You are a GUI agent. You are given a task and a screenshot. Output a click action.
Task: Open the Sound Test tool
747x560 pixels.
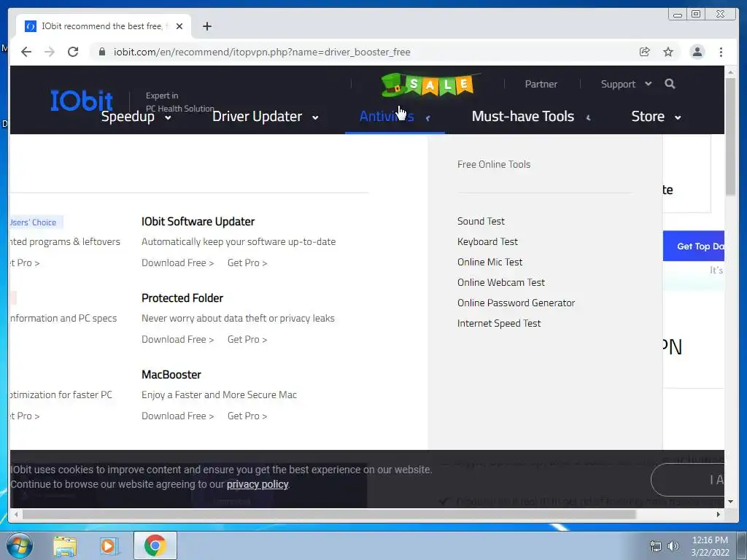tap(481, 222)
